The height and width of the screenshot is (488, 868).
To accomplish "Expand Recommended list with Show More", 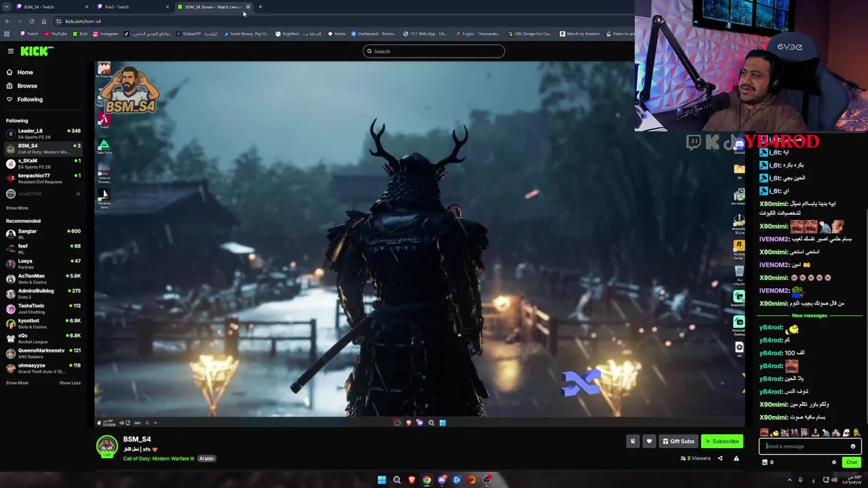I will 17,383.
